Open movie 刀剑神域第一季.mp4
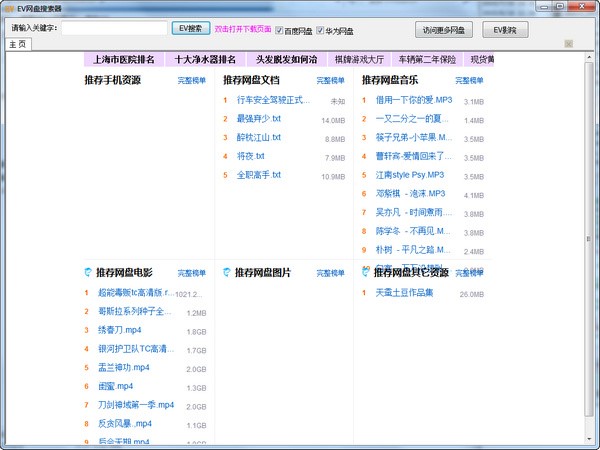This screenshot has height=450, width=600. (136, 405)
